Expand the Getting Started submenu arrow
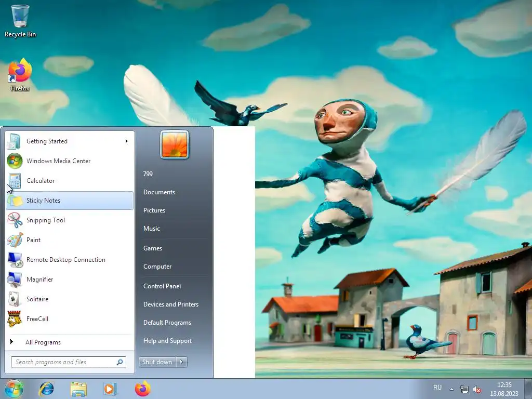Screen dimensions: 532x399 pyautogui.click(x=127, y=141)
